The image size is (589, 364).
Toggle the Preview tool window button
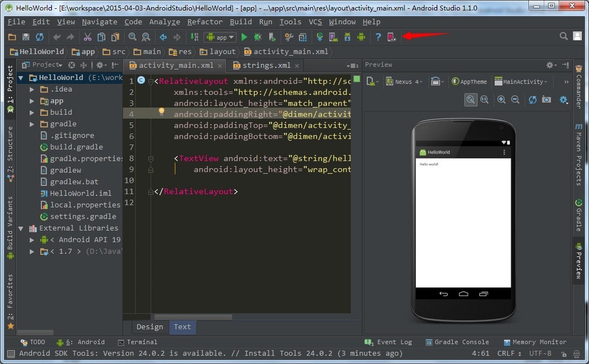(579, 261)
